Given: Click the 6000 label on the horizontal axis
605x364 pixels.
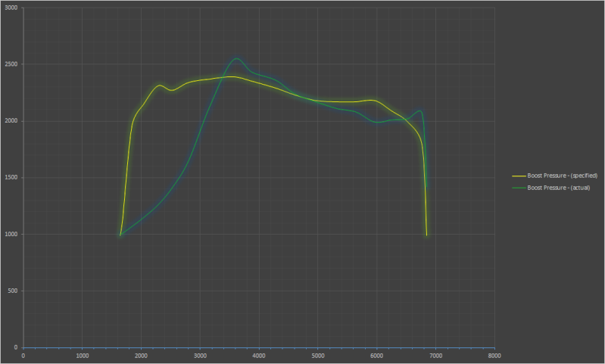Looking at the screenshot, I should 376,355.
